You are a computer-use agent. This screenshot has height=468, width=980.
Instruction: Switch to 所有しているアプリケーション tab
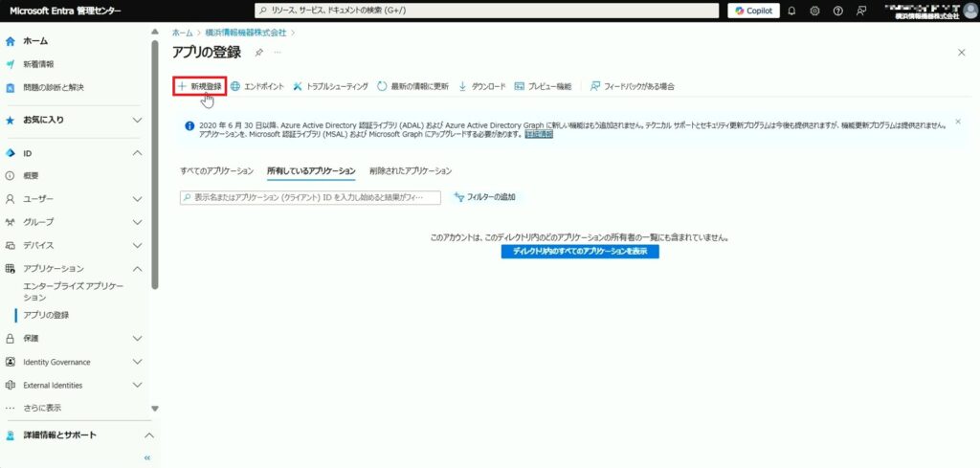point(311,170)
